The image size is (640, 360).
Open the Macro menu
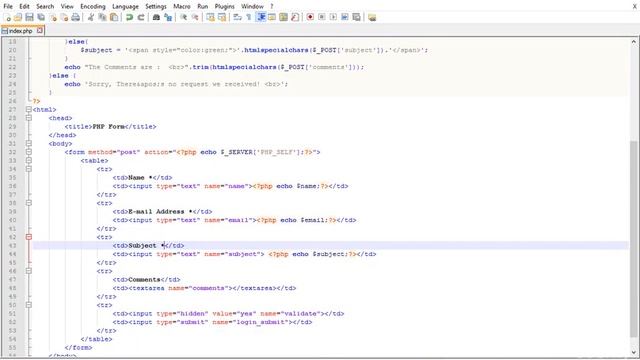pos(182,6)
